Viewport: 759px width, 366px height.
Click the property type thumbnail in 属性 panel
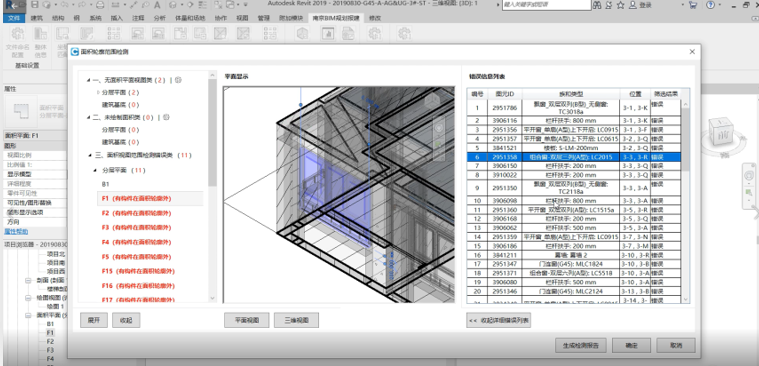(x=21, y=110)
